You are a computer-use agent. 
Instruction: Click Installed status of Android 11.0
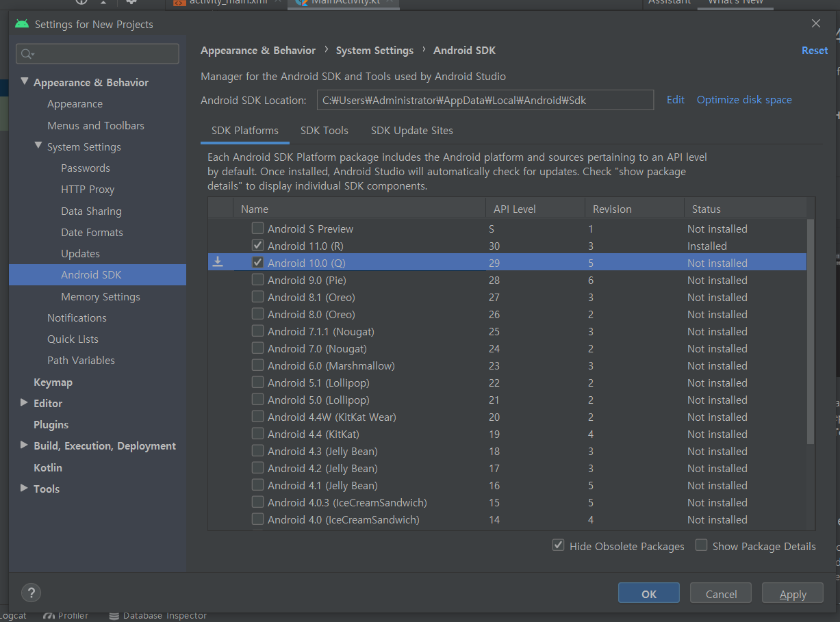[707, 246]
